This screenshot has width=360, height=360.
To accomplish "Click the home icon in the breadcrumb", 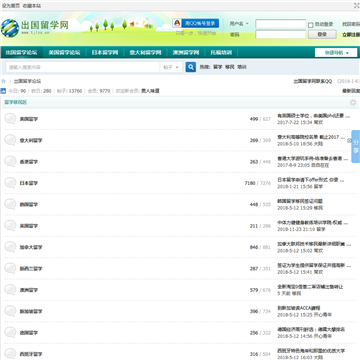I will pyautogui.click(x=4, y=81).
